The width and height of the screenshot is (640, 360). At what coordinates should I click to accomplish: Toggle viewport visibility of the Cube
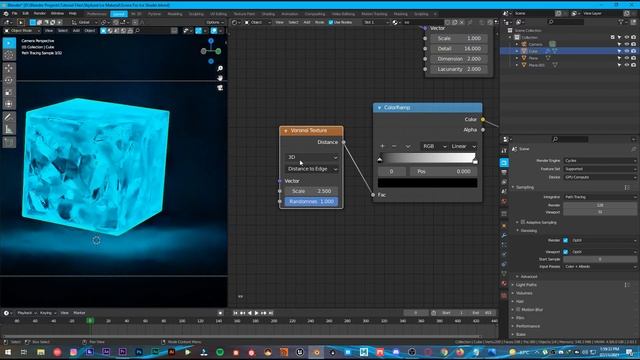tap(627, 51)
